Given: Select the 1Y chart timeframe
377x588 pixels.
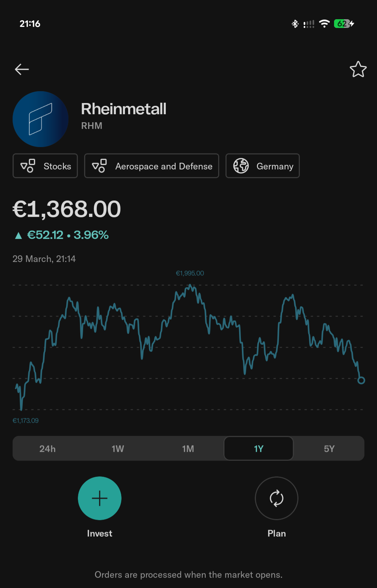Looking at the screenshot, I should pos(258,449).
